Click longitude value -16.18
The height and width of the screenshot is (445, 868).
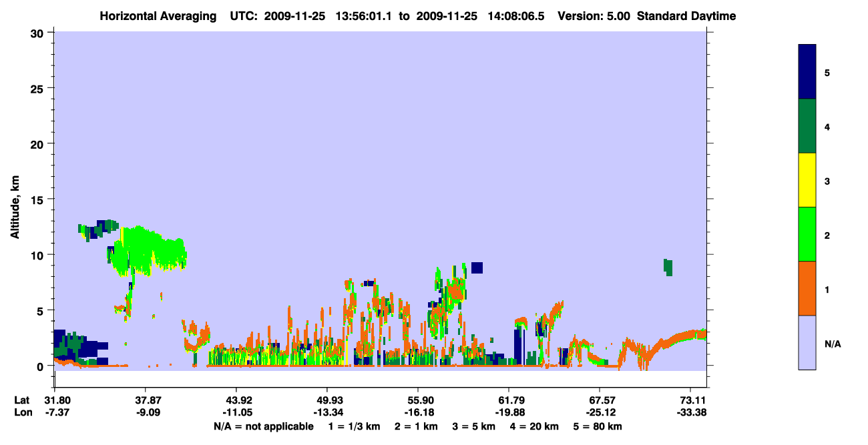418,412
